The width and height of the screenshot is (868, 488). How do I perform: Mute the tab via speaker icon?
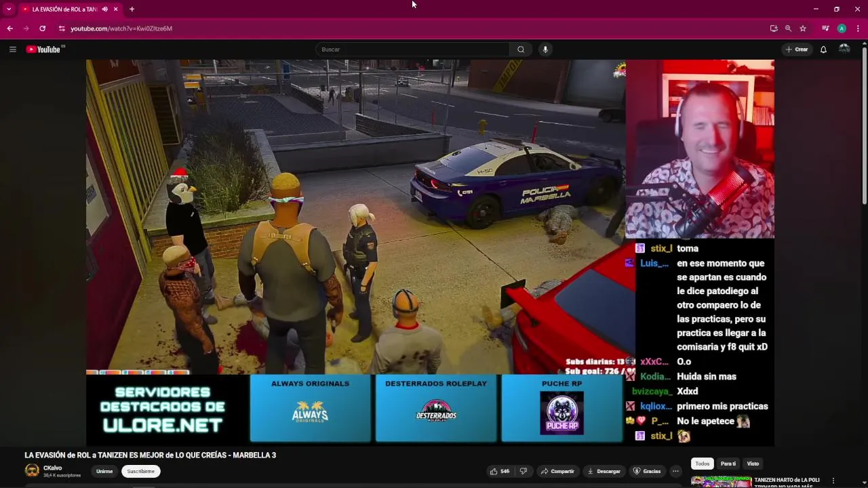[x=104, y=9]
